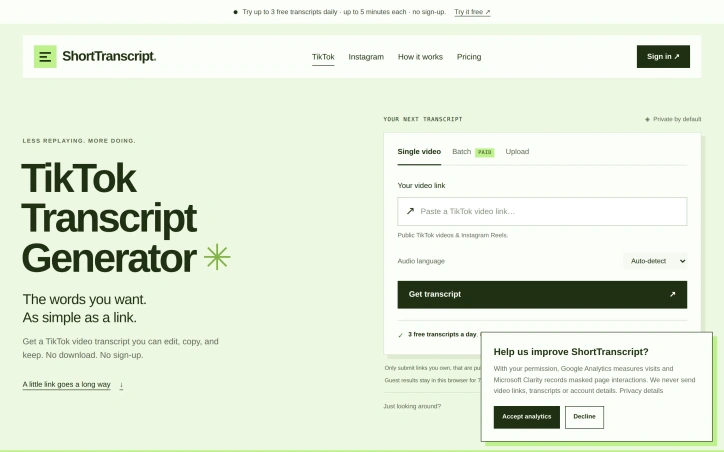Click the LESS REPLAYING. MORE DOING. tagline
Image resolution: width=724 pixels, height=452 pixels.
[x=79, y=141]
